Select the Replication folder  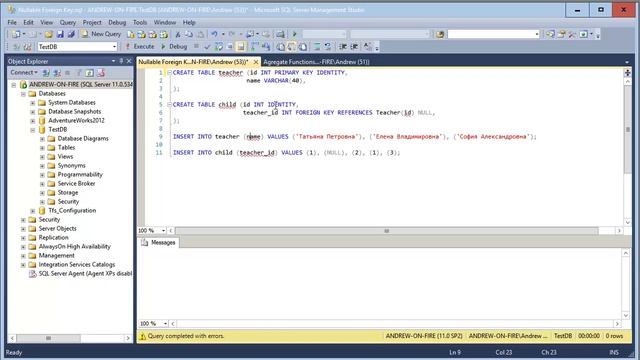(53, 237)
